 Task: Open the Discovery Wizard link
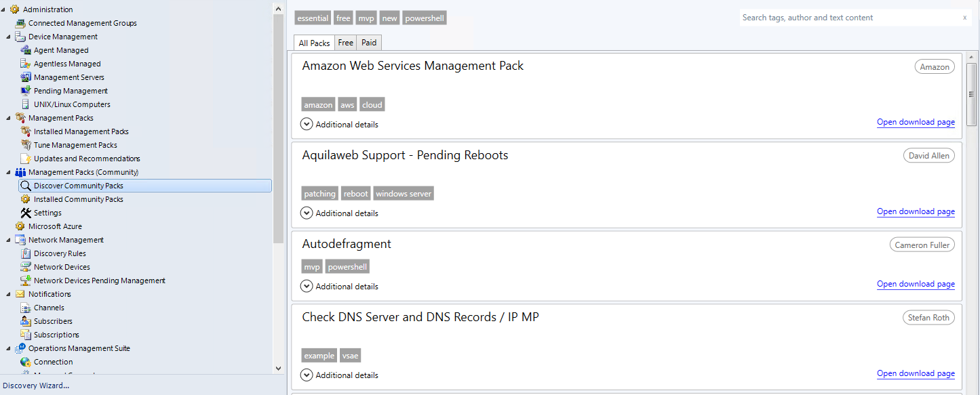coord(36,386)
